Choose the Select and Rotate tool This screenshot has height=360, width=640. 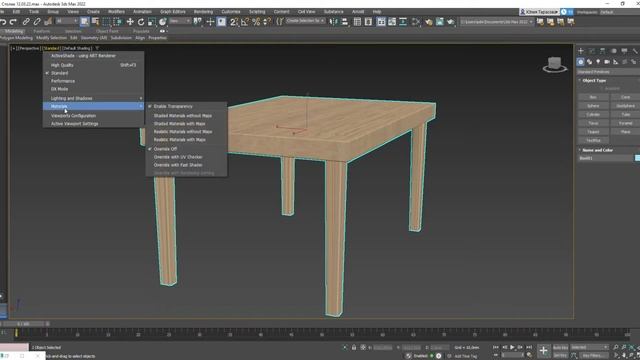(x=141, y=22)
